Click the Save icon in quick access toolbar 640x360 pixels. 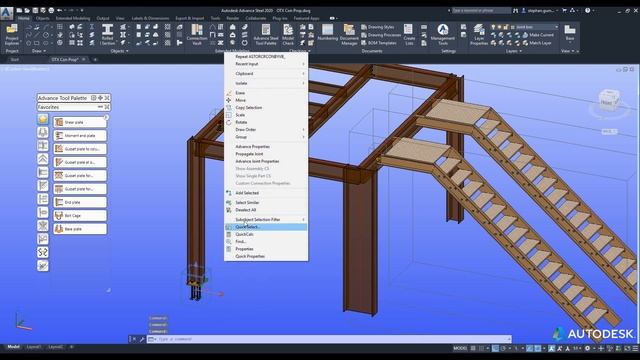coord(36,10)
